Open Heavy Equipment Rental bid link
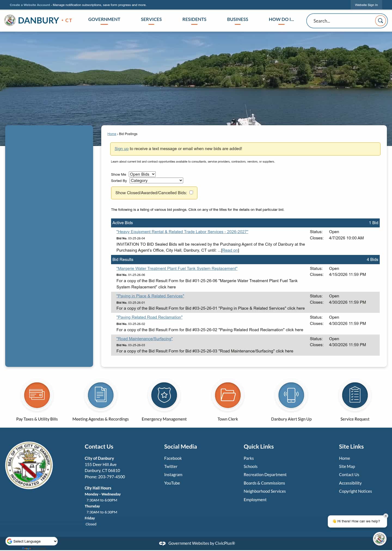This screenshot has width=392, height=551. click(x=182, y=232)
